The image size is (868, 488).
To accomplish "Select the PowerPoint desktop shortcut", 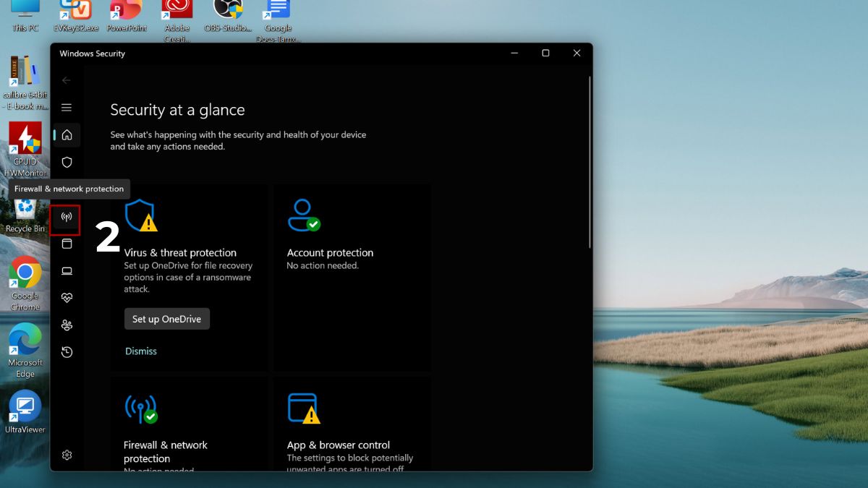I will (x=127, y=17).
